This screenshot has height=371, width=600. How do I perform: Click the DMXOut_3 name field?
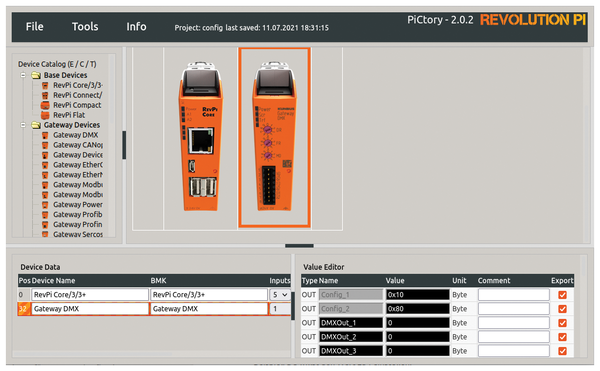[351, 351]
